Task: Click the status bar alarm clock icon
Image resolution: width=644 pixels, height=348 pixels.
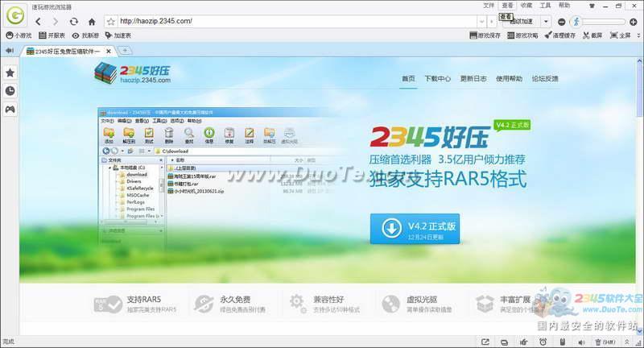Action: pyautogui.click(x=543, y=342)
